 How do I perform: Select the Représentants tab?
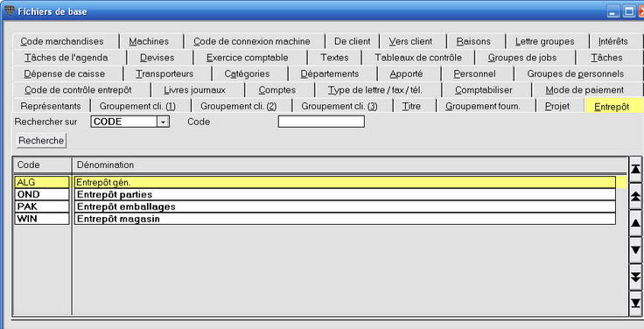51,106
